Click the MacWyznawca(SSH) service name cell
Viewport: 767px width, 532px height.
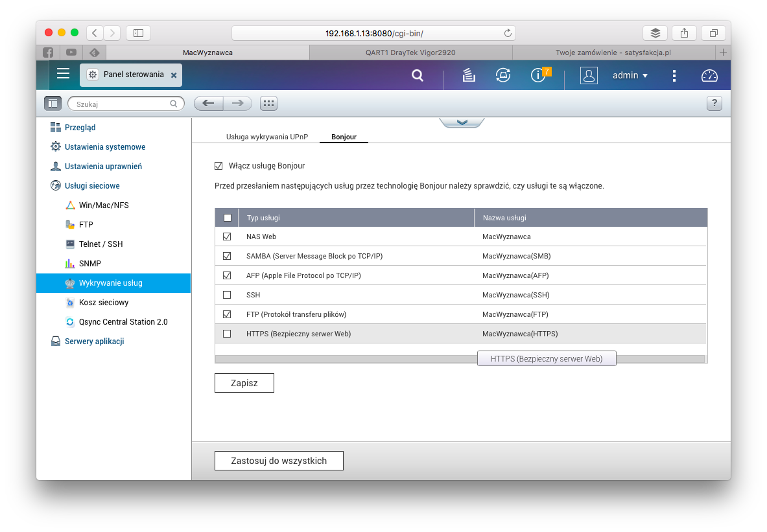click(x=516, y=295)
